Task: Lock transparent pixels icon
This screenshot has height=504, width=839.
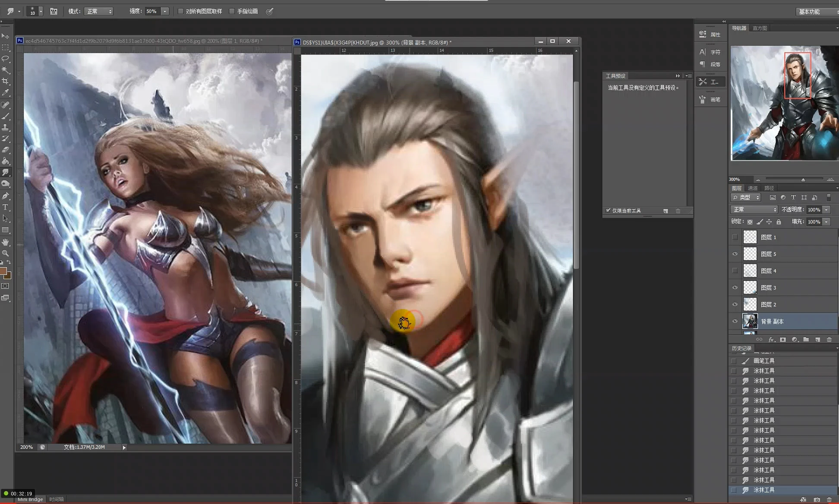Action: [750, 222]
